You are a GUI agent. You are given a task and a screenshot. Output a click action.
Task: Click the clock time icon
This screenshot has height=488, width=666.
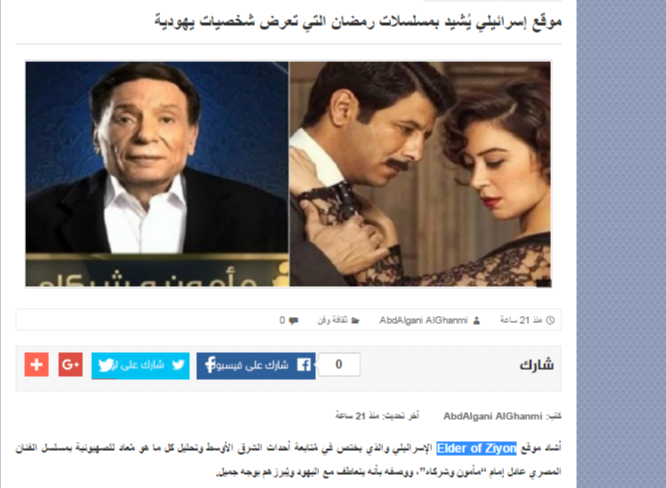click(x=550, y=320)
